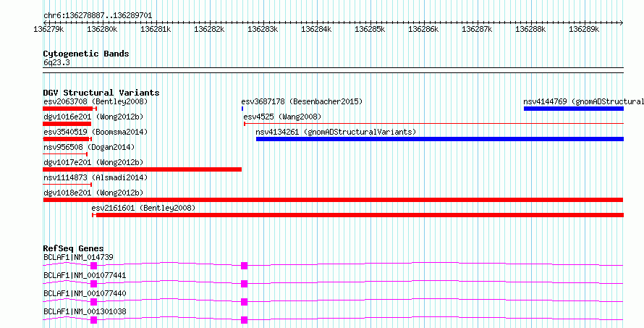
Task: Open variant label nsv4134261 (gnomADStructuralVariants)
Action: pyautogui.click(x=336, y=132)
